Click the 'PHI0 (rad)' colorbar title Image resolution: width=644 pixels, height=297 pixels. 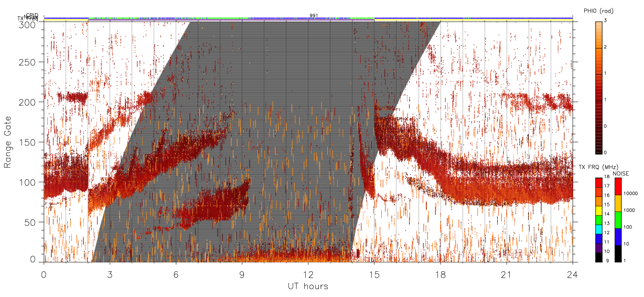tap(598, 11)
